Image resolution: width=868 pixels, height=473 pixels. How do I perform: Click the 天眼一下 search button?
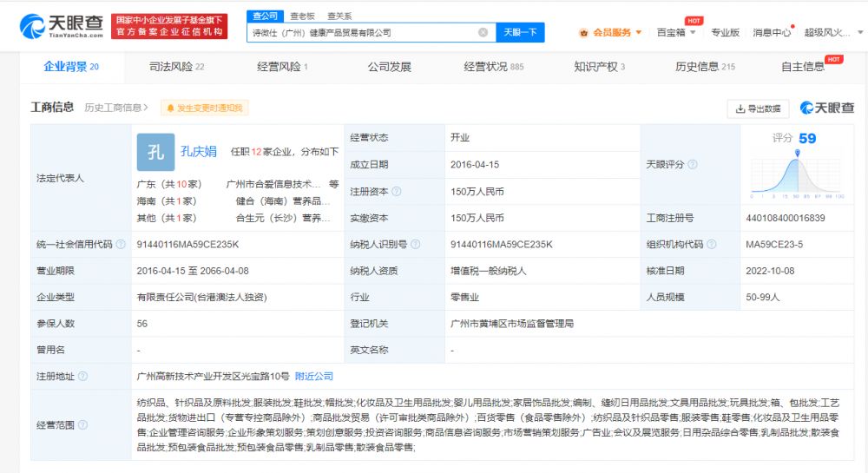coord(520,33)
